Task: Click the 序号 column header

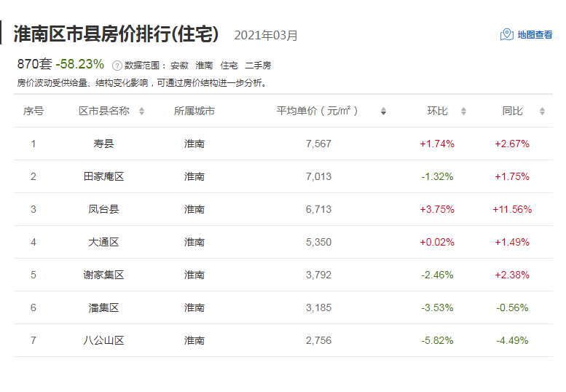Action: coord(34,111)
